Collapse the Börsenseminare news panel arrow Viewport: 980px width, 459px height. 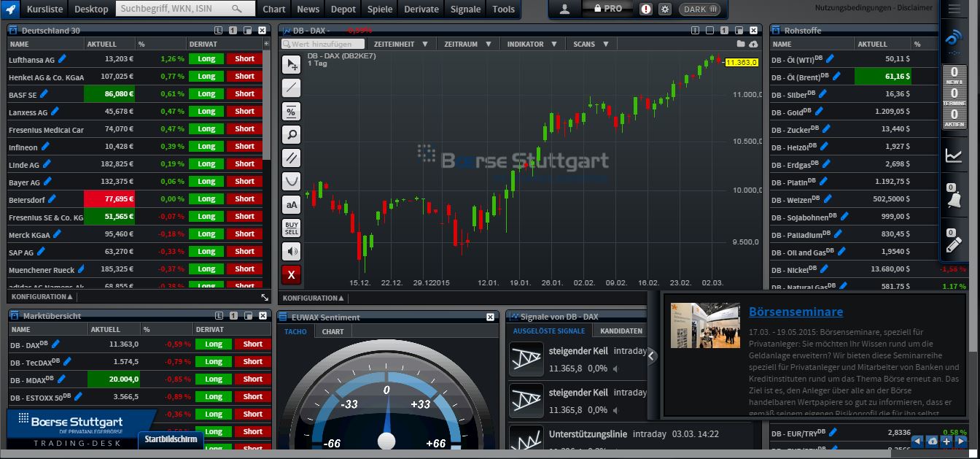[652, 356]
